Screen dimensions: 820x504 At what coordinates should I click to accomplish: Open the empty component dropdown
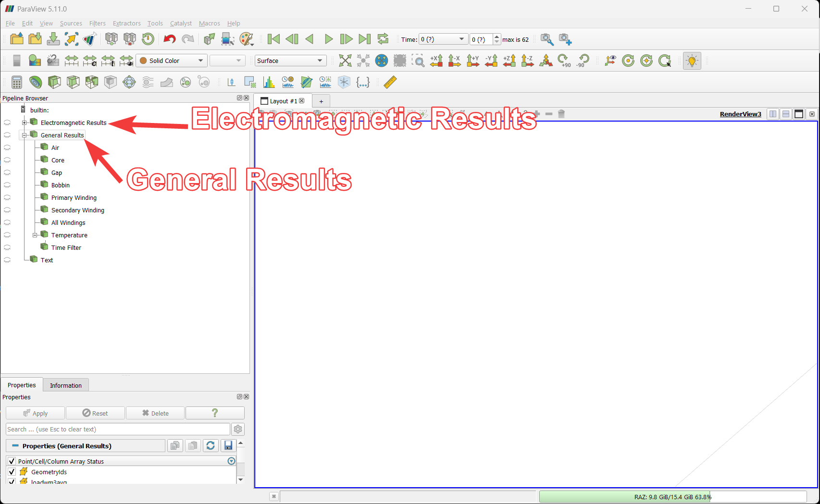[x=227, y=61]
